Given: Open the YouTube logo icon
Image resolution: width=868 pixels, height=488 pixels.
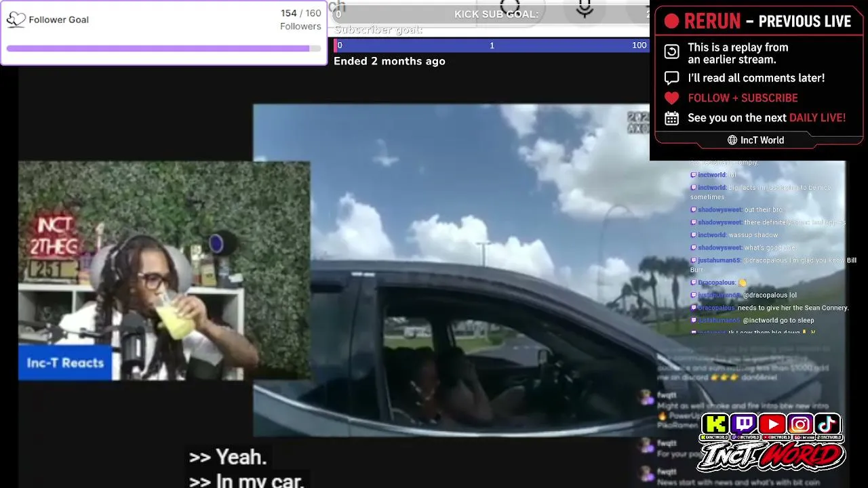Looking at the screenshot, I should tap(772, 425).
